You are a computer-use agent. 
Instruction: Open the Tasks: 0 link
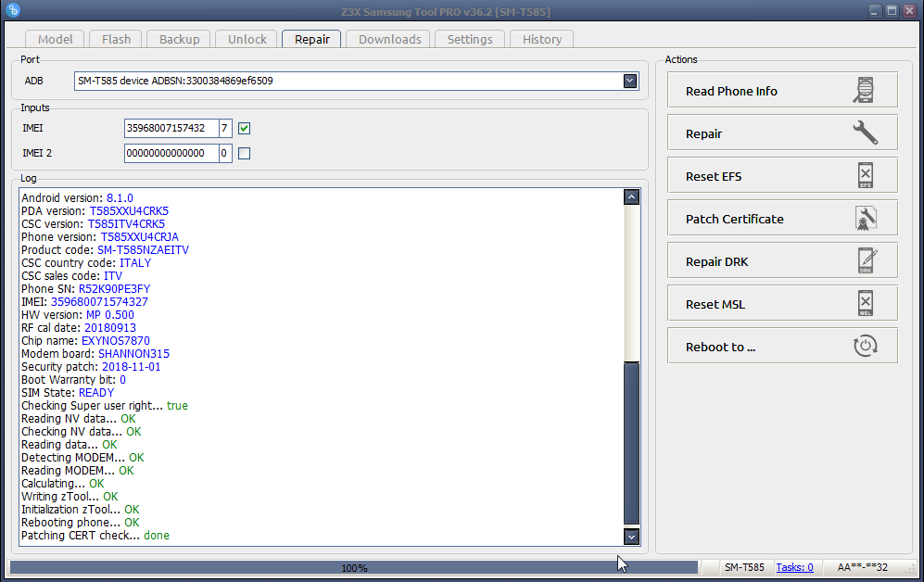(794, 567)
